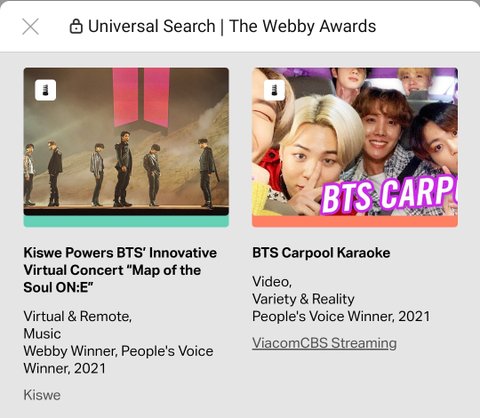
Task: Click the Kiswe credit text
Action: (42, 395)
